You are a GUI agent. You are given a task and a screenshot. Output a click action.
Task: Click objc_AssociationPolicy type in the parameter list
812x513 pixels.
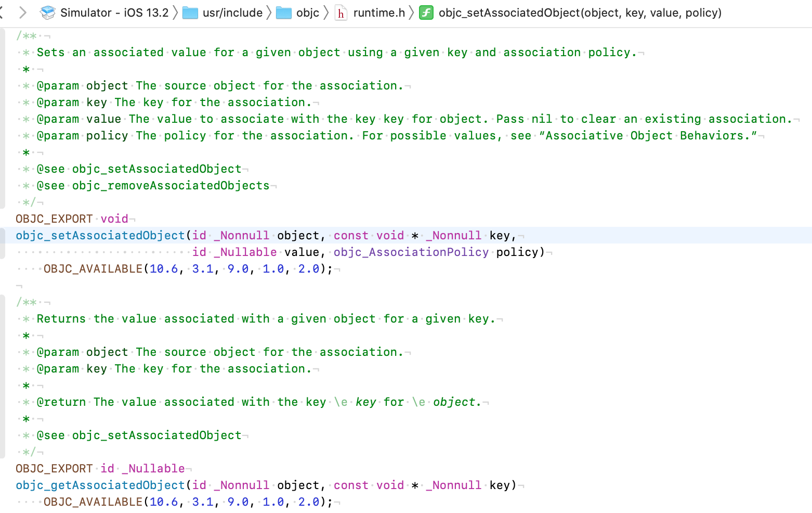pyautogui.click(x=411, y=252)
